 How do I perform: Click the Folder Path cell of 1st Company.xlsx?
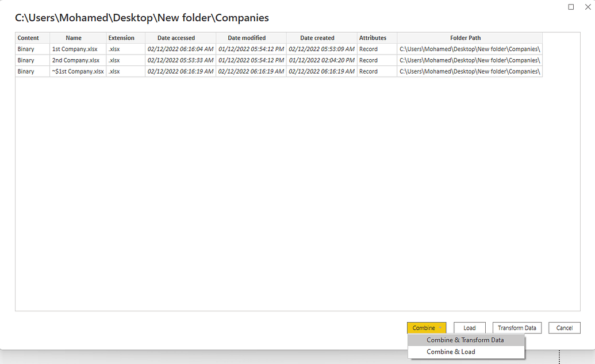click(465, 49)
